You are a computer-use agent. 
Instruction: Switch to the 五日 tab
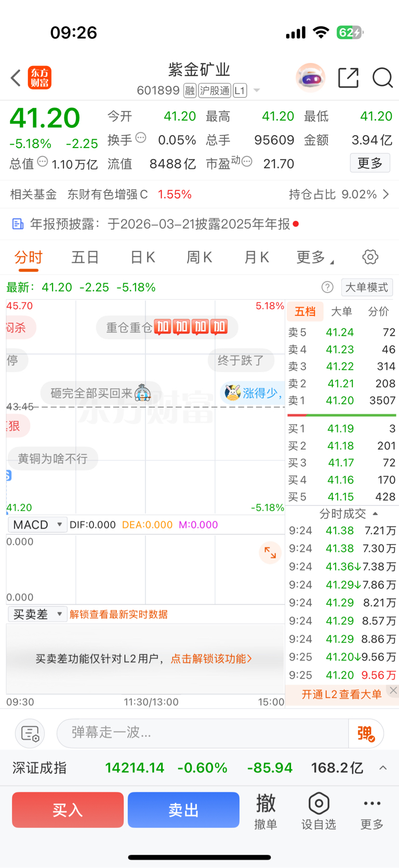pyautogui.click(x=85, y=257)
